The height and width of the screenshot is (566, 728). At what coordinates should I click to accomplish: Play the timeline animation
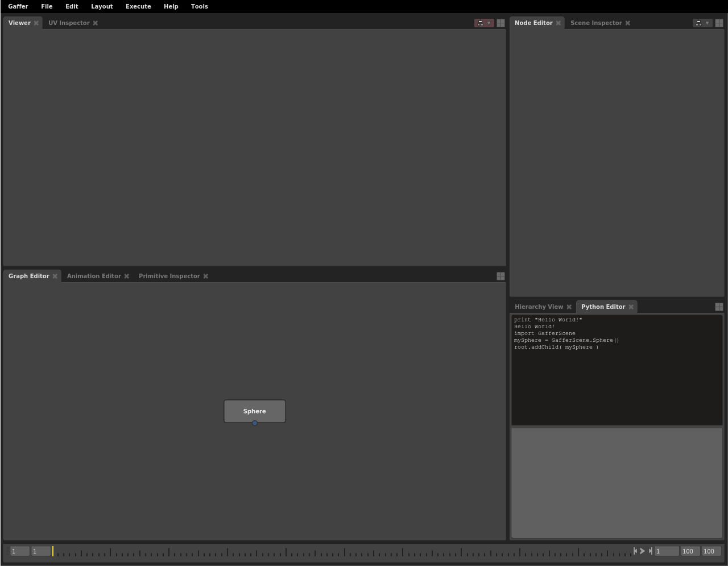coord(643,551)
